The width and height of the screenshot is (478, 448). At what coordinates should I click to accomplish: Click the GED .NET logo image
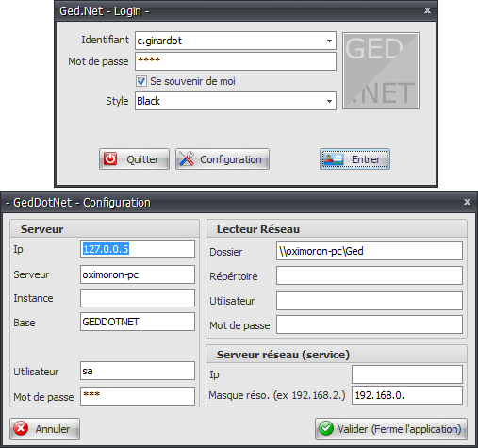point(381,71)
